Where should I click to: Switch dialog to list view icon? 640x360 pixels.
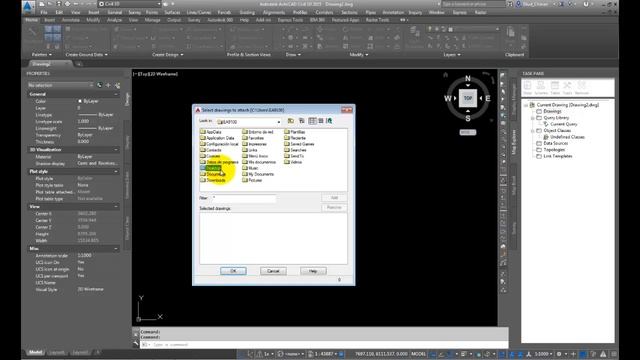coord(312,121)
